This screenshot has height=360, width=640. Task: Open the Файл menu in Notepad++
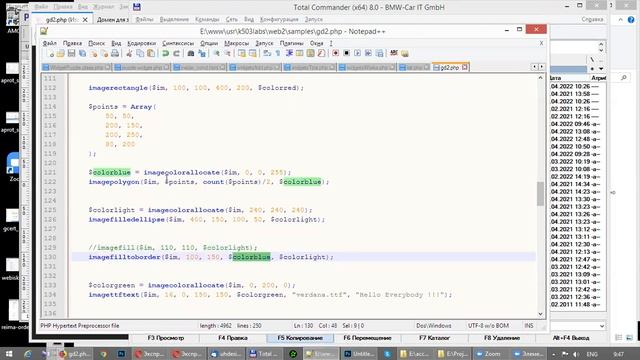[x=49, y=43]
